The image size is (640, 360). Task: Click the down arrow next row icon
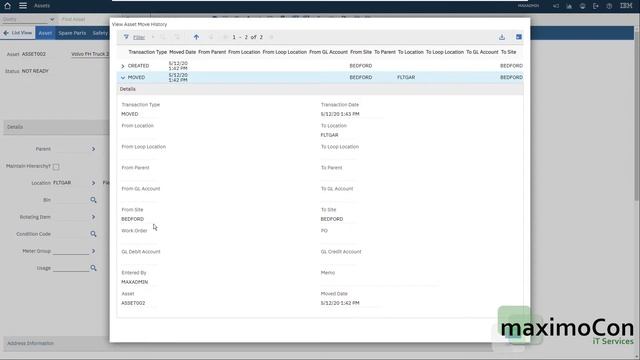tap(211, 37)
